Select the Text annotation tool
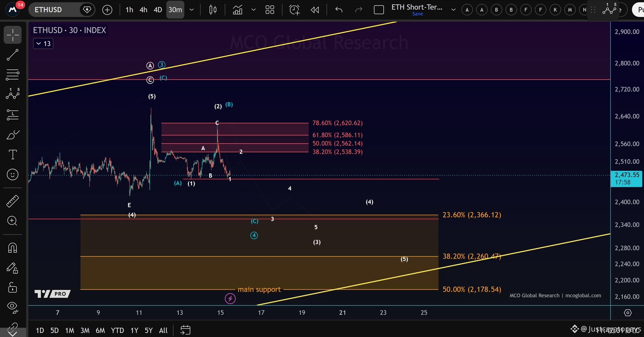This screenshot has width=644, height=337. 13,154
